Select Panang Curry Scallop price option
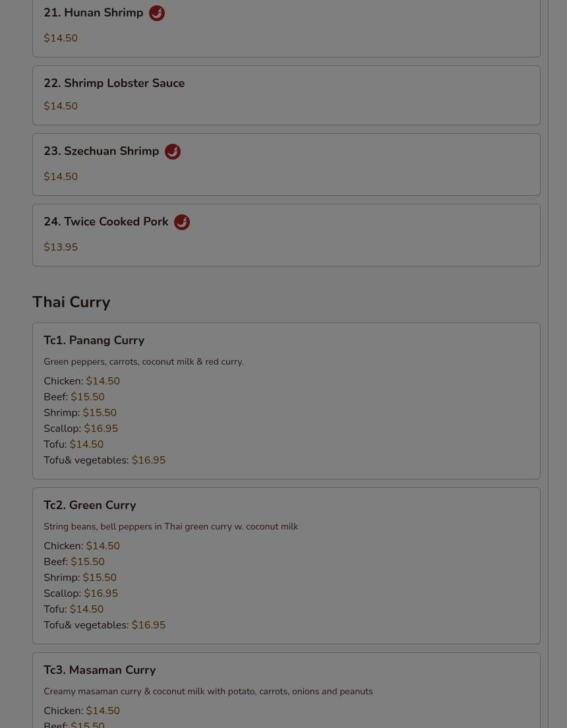567x728 pixels. [81, 428]
